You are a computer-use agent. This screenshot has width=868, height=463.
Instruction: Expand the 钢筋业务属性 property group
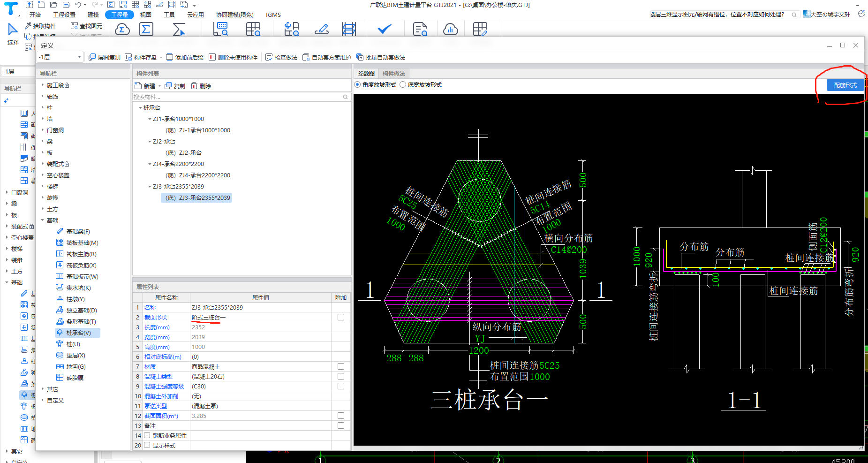(147, 435)
